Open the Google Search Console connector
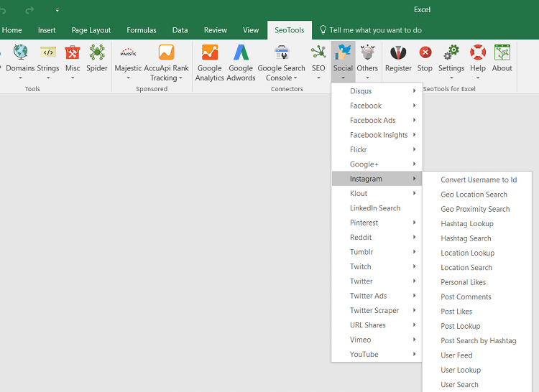 282,52
